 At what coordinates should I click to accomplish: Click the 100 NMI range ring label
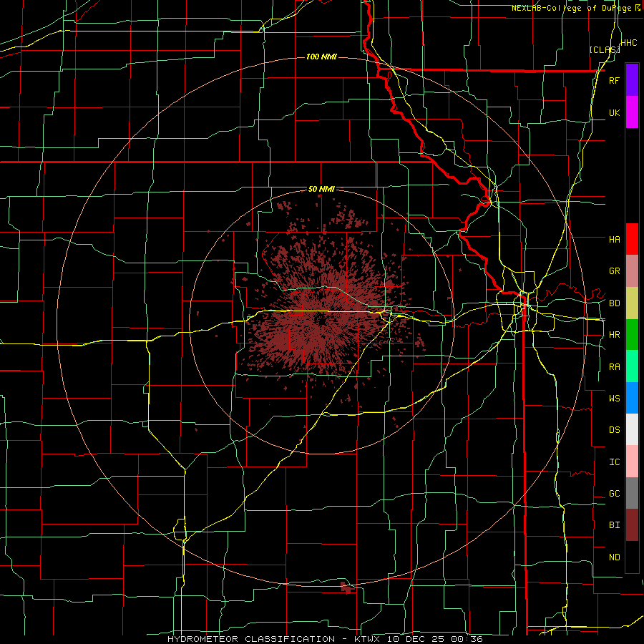[321, 57]
